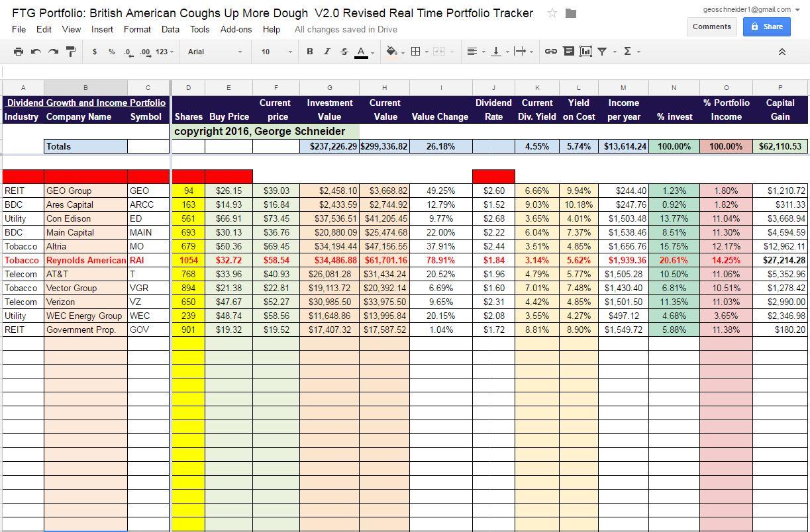Select the '1054' shares cell

[x=189, y=260]
